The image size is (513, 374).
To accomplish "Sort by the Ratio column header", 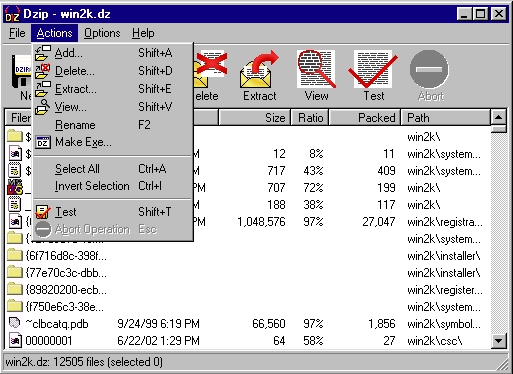I will (x=310, y=118).
